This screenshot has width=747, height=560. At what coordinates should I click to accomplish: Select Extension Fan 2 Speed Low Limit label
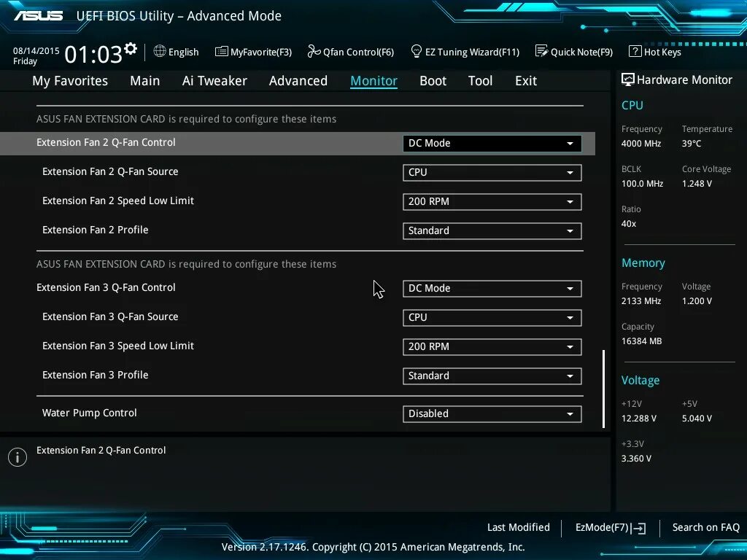point(118,201)
